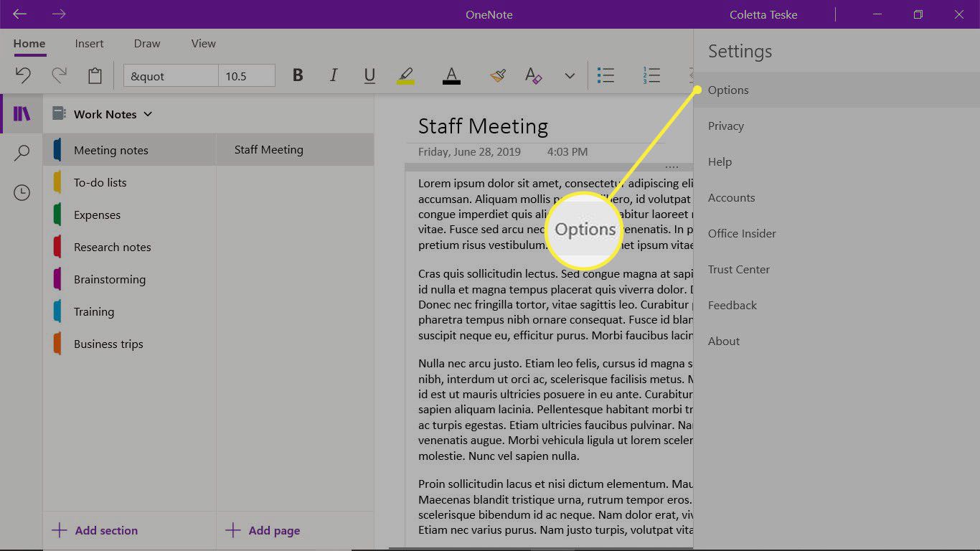
Task: Open Trust Center settings
Action: click(x=837, y=269)
